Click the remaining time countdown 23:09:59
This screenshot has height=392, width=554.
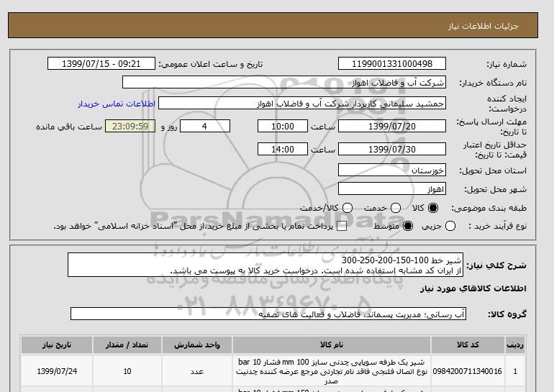click(x=130, y=126)
